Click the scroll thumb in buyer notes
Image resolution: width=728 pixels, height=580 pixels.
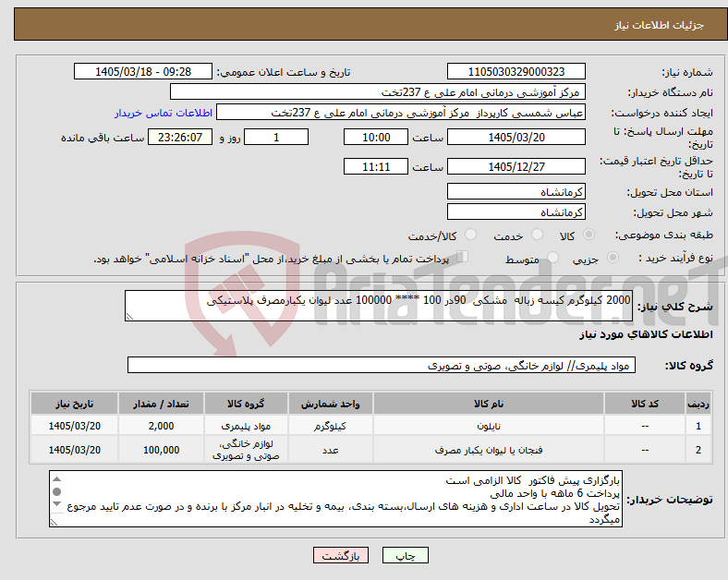pyautogui.click(x=56, y=492)
